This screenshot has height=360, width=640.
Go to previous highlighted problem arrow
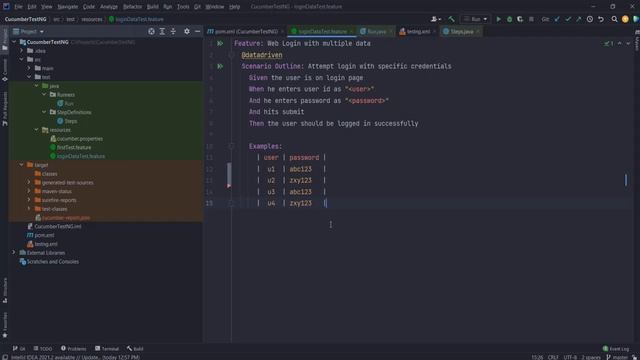tap(620, 43)
